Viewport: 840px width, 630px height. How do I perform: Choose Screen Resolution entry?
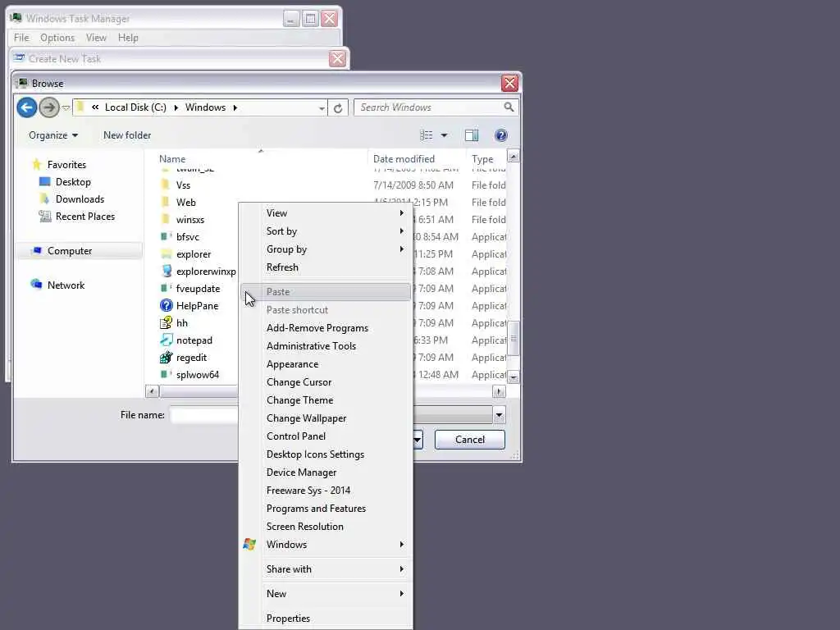click(x=326, y=527)
